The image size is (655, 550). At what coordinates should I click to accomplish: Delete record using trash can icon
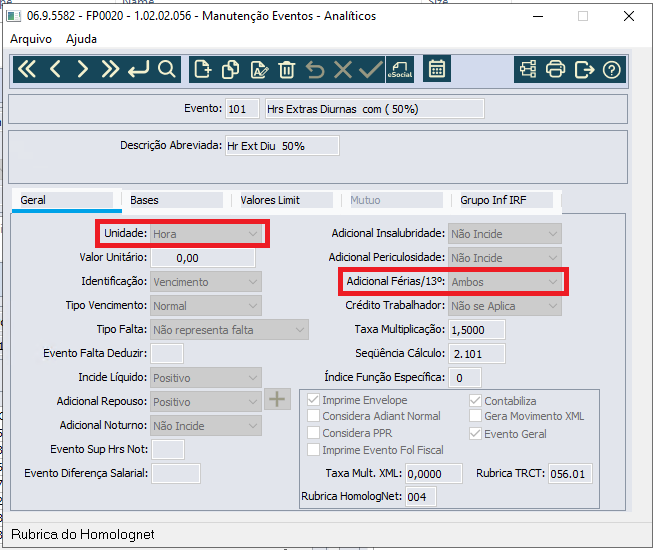click(287, 69)
